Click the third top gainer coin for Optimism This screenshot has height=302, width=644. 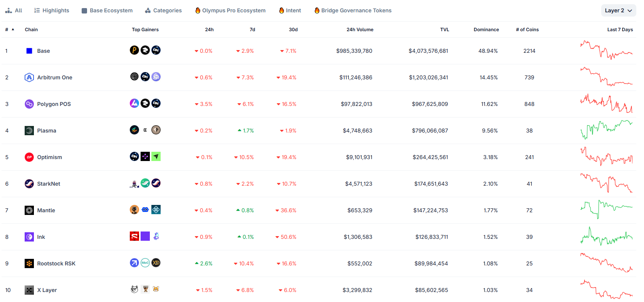[x=156, y=156]
